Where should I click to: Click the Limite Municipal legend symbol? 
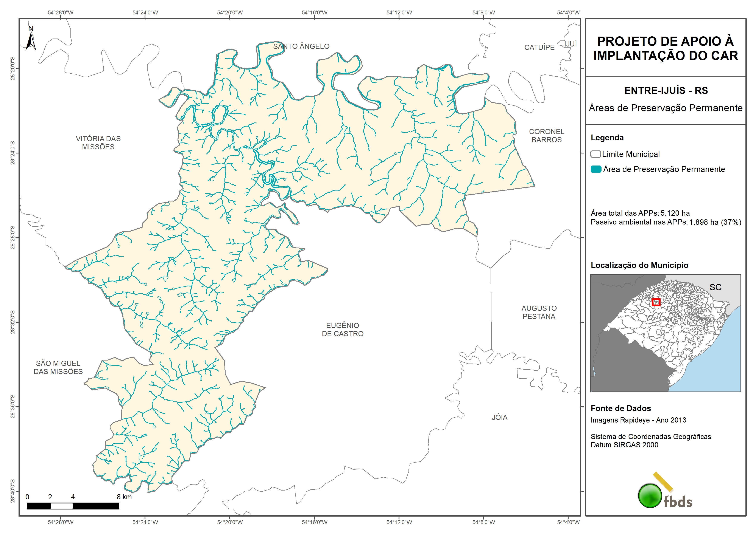(x=595, y=154)
